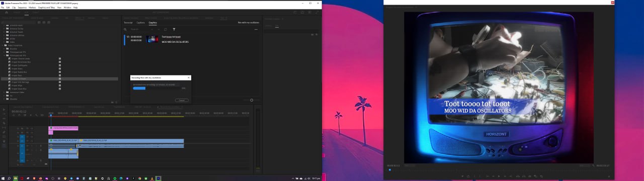
Task: Click the refresh icon beside the graphics search
Action: click(x=165, y=30)
